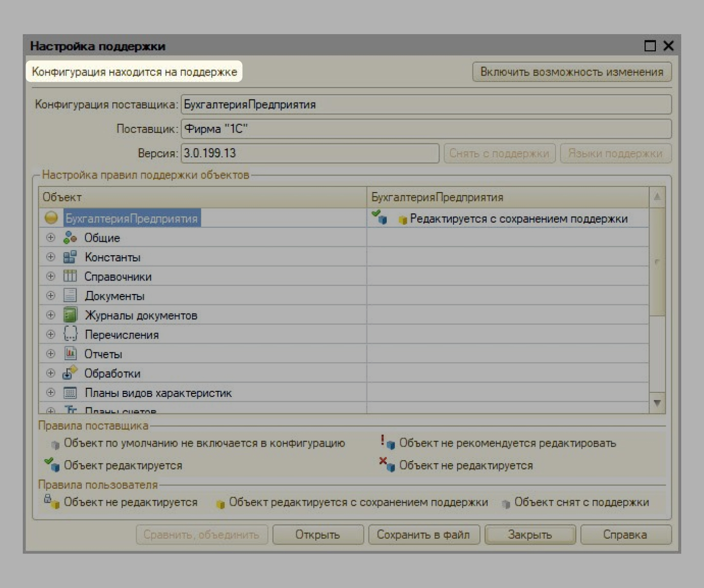The height and width of the screenshot is (588, 704).
Task: Select the БухгалтерияПредприятия root row
Action: point(344,218)
